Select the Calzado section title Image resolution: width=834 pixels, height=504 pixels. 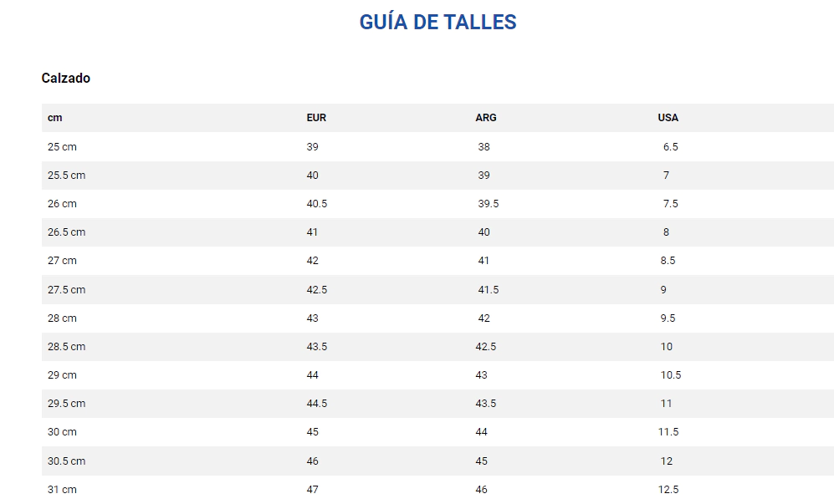tap(66, 79)
